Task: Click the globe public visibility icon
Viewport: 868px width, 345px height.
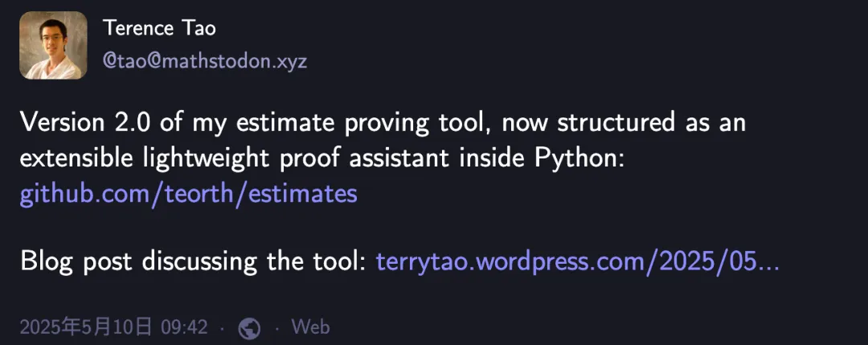Action: [x=250, y=327]
